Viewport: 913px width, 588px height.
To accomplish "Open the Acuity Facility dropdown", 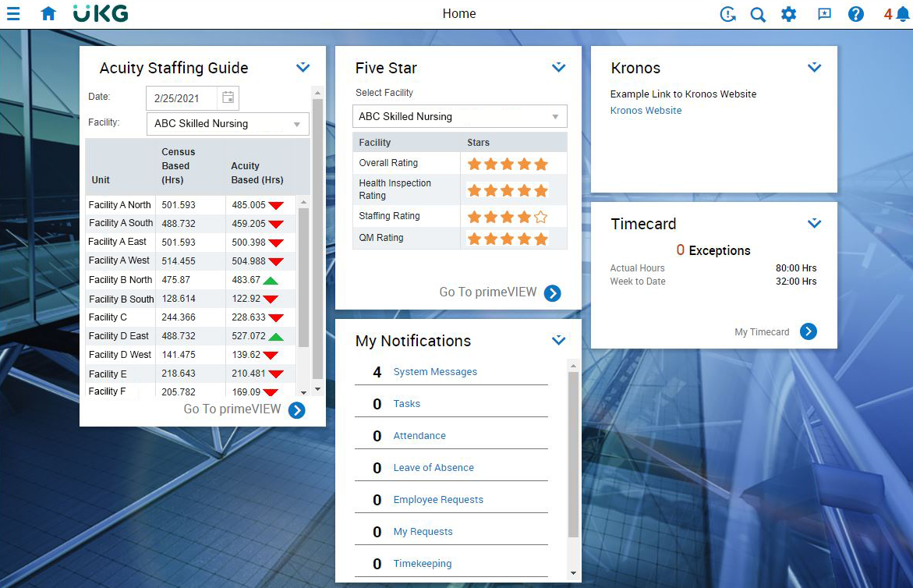I will pyautogui.click(x=228, y=124).
